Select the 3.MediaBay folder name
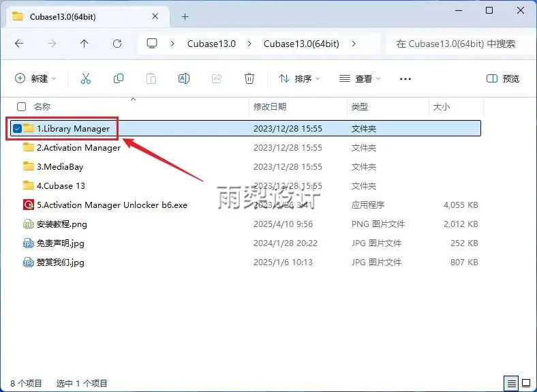537x392 pixels. [x=60, y=167]
